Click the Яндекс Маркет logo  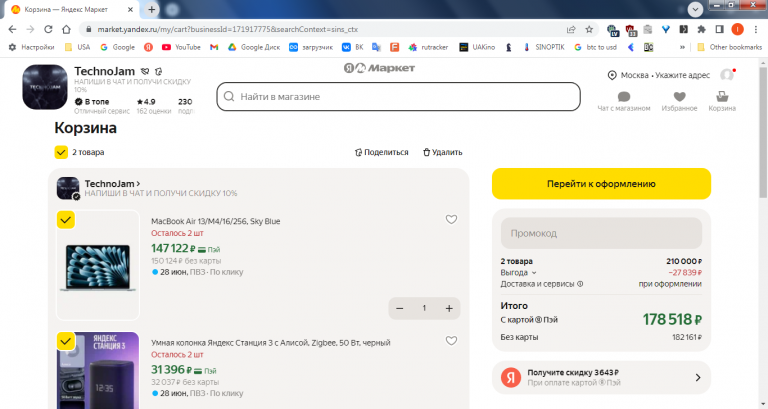[379, 68]
